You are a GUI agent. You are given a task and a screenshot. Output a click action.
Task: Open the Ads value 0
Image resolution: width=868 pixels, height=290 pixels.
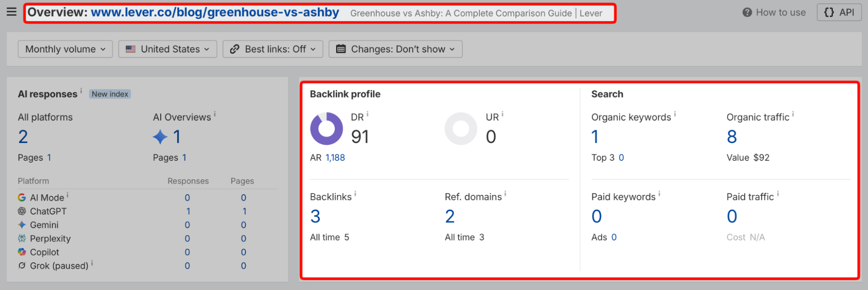click(x=614, y=238)
